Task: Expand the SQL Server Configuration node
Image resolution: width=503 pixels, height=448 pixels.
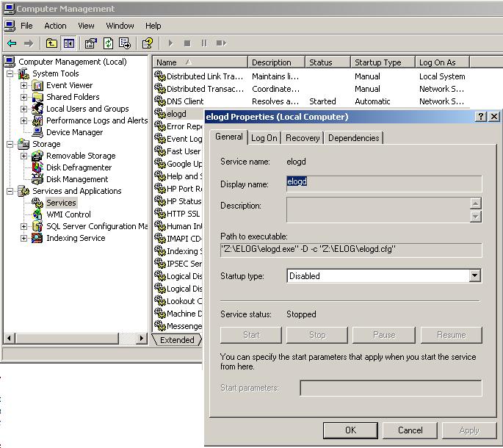Action: coord(23,226)
